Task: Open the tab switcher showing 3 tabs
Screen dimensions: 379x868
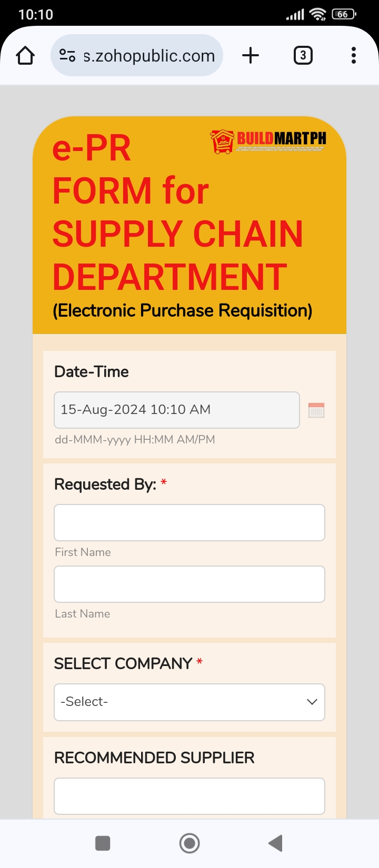Action: click(303, 55)
